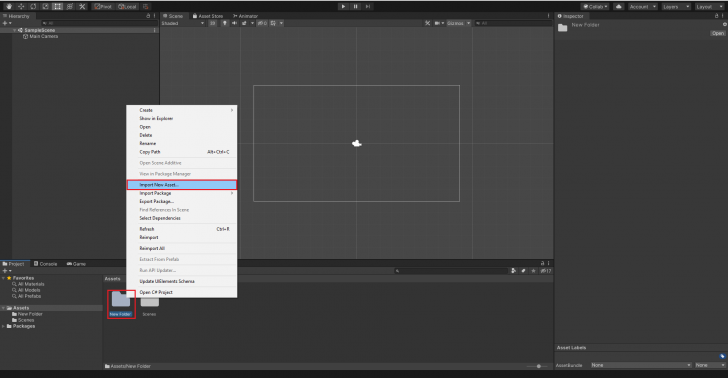Toggle Local handle rotation
728x378 pixels.
point(127,7)
